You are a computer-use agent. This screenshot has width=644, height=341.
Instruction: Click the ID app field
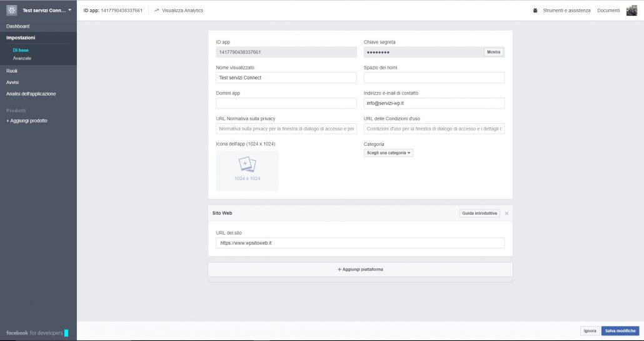point(286,52)
